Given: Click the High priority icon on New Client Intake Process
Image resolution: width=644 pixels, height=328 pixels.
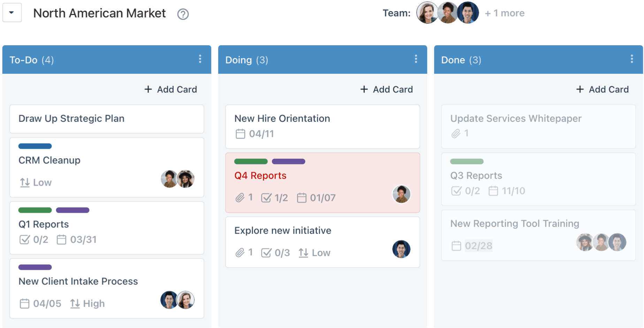Looking at the screenshot, I should (76, 303).
